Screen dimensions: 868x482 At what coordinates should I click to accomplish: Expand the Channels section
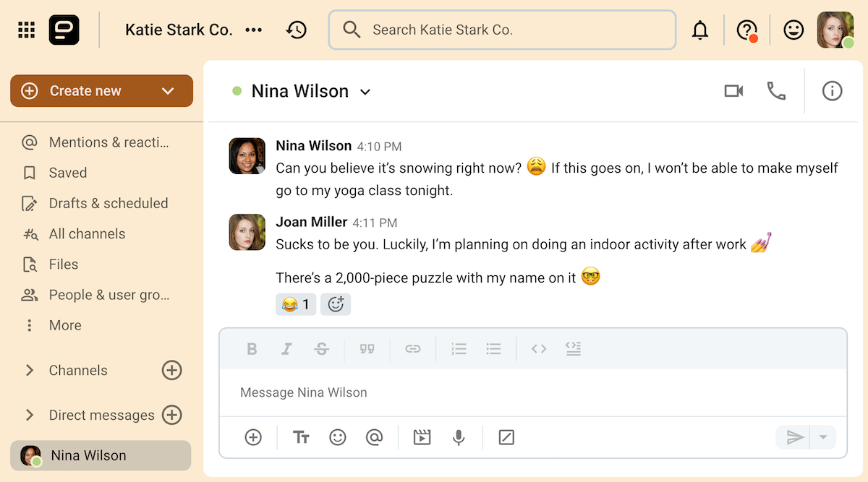click(x=30, y=370)
